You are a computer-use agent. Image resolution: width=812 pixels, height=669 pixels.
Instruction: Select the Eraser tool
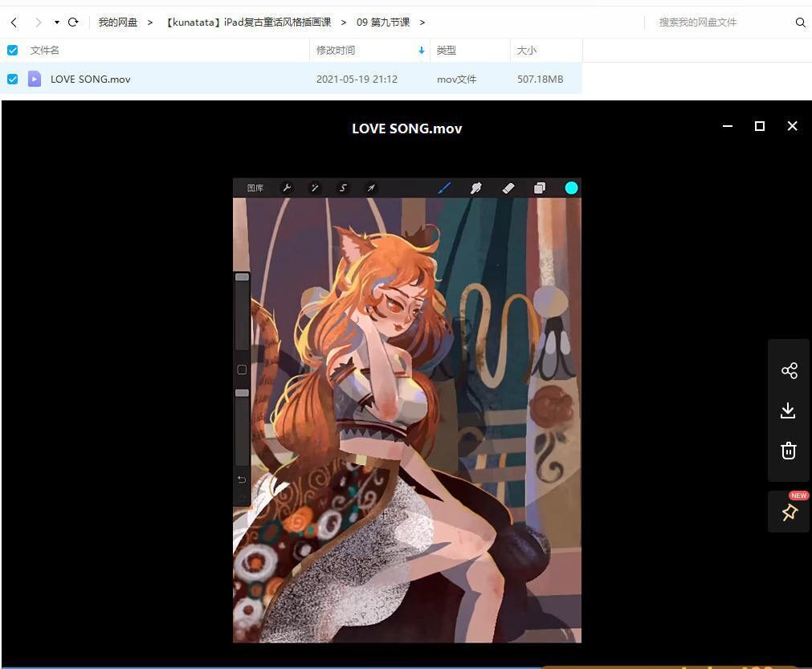(508, 188)
